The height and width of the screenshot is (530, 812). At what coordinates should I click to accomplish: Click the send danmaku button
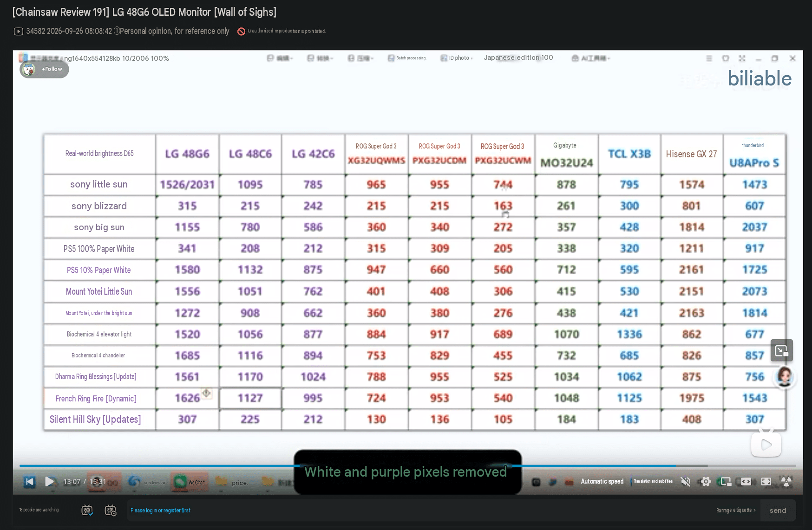(x=778, y=511)
